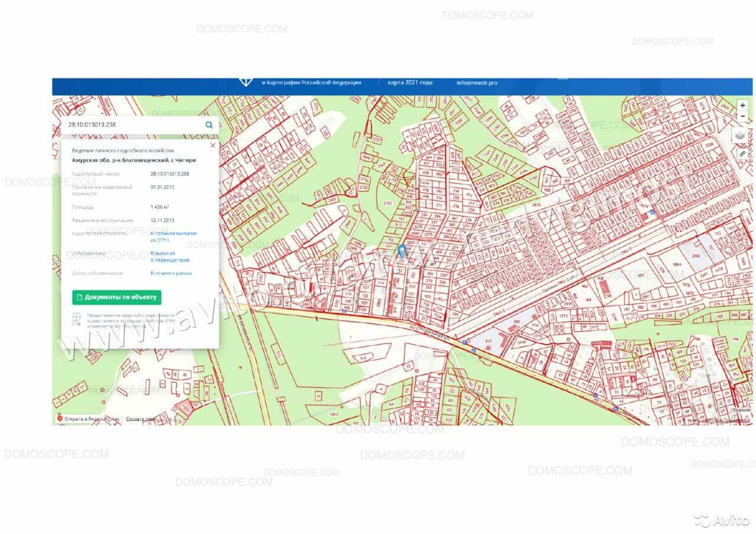Zoom in the map with plus
Screen dimensions: 756x534
[x=742, y=106]
